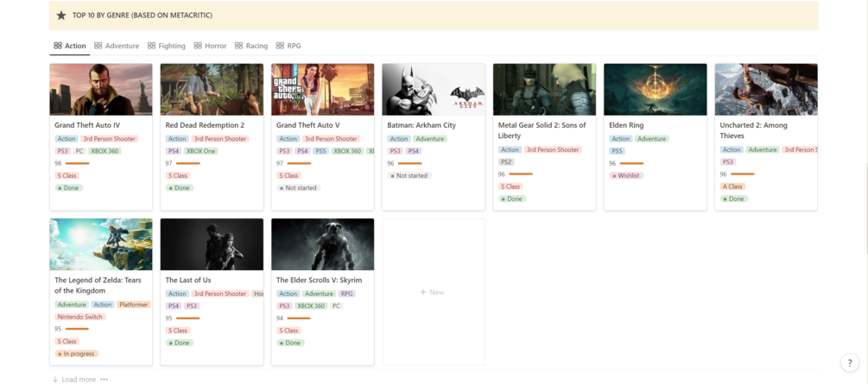Screen dimensions: 868x384
Task: Click the S Class tag on Red Dead Redemption 2
Action: tap(178, 175)
